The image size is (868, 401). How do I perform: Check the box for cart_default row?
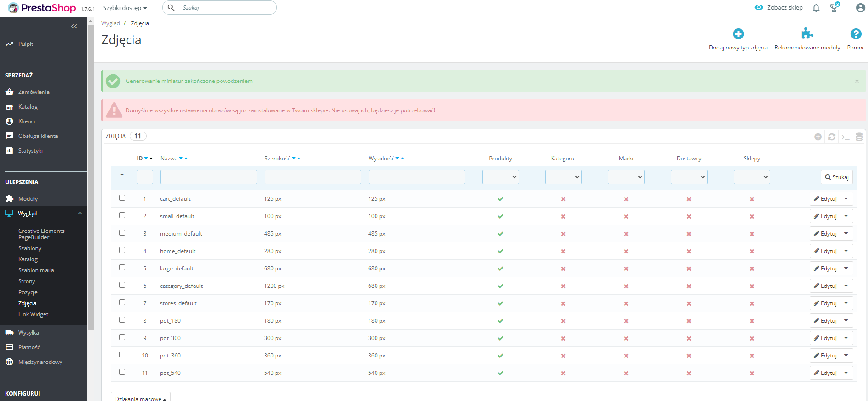[122, 198]
